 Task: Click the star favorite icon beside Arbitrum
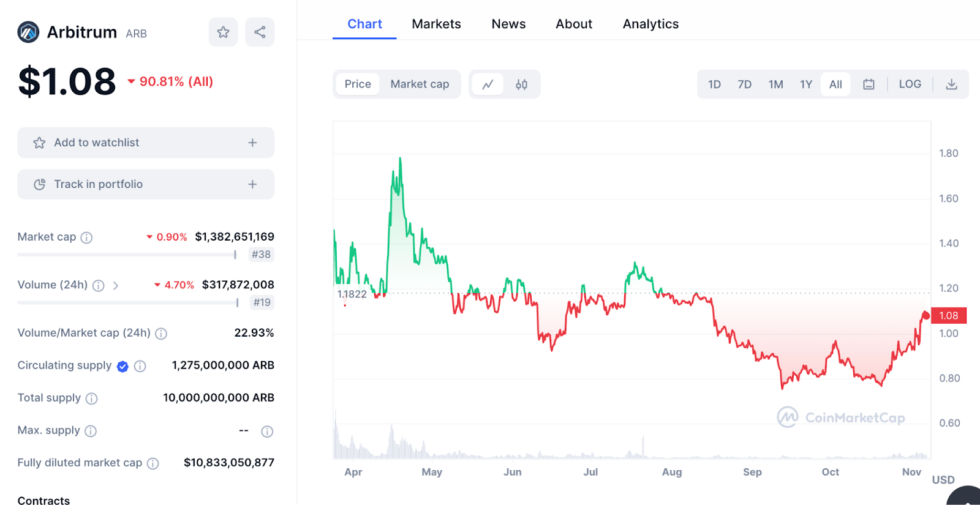(x=223, y=32)
